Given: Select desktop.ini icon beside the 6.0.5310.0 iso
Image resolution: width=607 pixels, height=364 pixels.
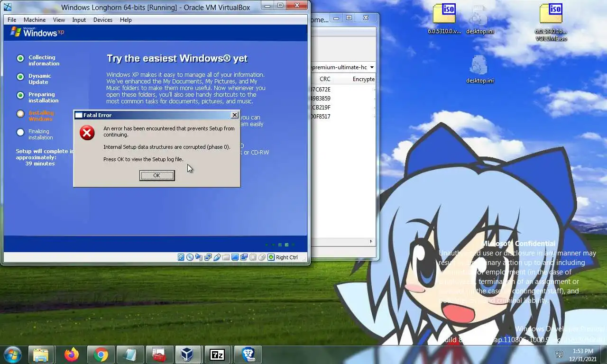Looking at the screenshot, I should pos(480,19).
